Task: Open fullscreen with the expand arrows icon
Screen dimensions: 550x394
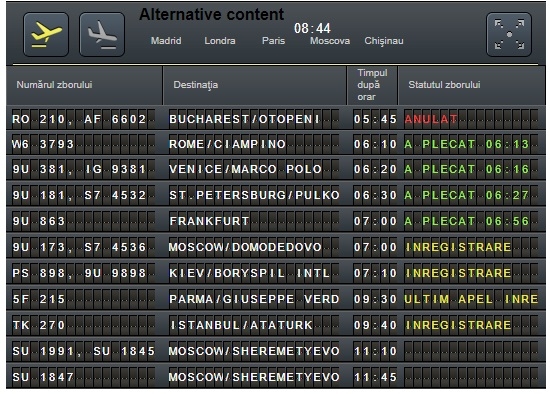Action: tap(509, 34)
